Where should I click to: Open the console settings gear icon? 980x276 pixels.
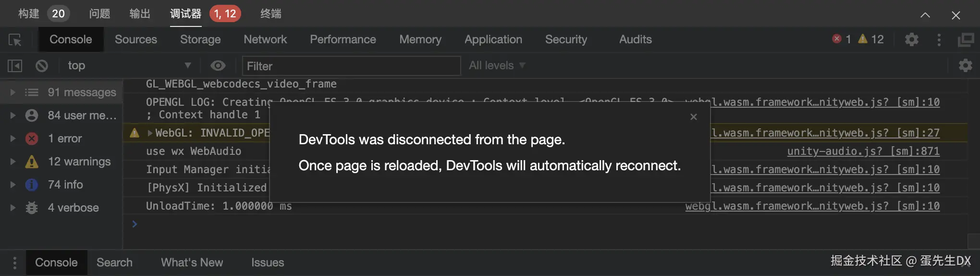965,65
